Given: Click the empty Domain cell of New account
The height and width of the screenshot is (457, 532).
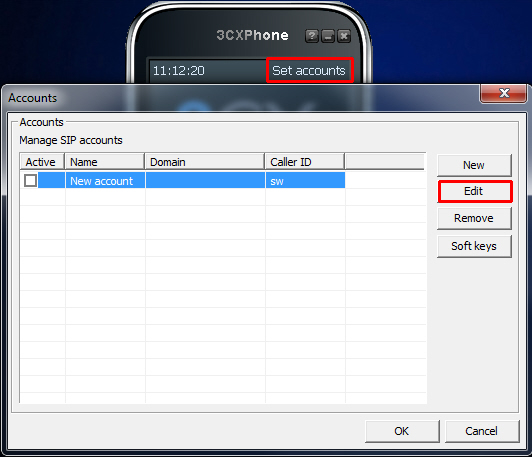Looking at the screenshot, I should [x=205, y=180].
